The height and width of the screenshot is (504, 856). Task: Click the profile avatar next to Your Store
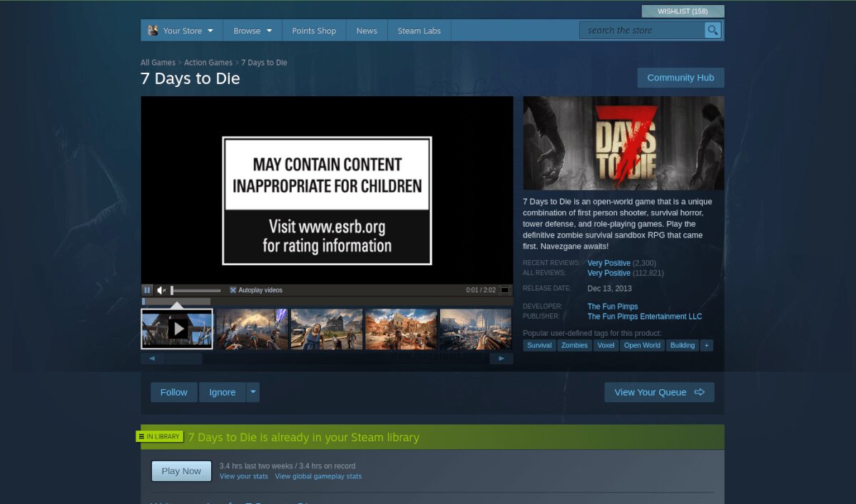(x=153, y=30)
